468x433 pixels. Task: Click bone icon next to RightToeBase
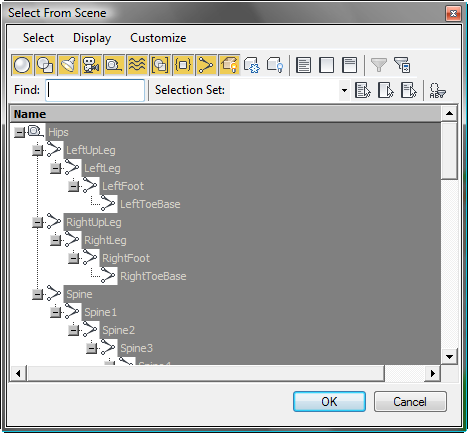(108, 275)
